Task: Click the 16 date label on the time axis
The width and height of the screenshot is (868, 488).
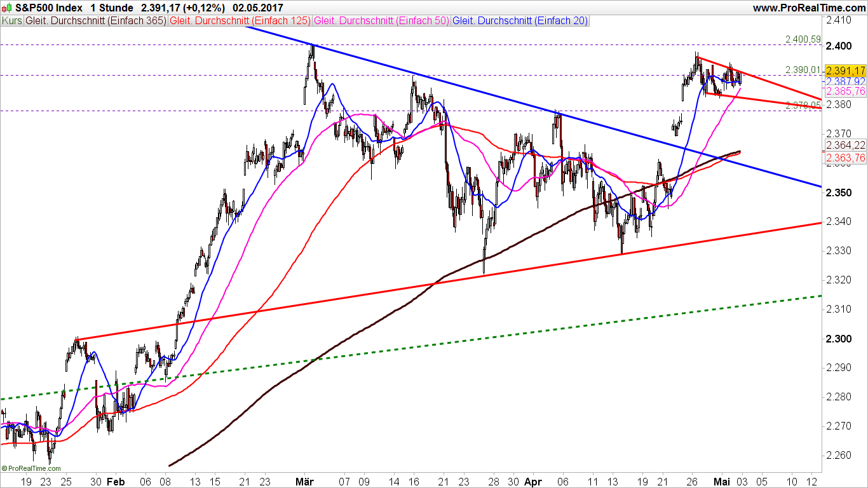Action: tap(413, 481)
